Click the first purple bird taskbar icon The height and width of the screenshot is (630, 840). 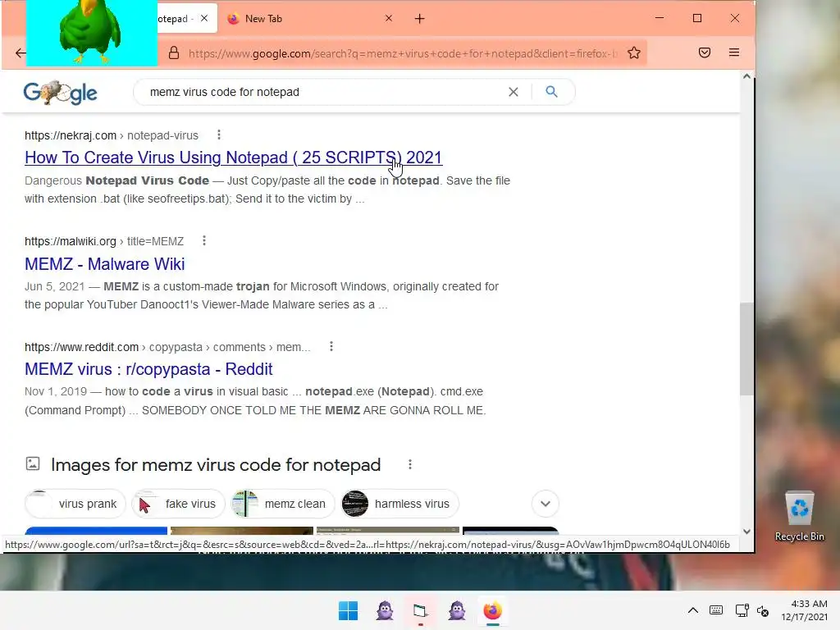click(385, 610)
